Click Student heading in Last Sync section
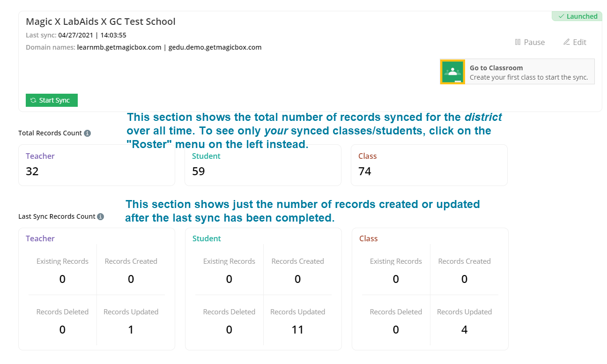Viewport: 607px width, 364px height. click(x=207, y=238)
